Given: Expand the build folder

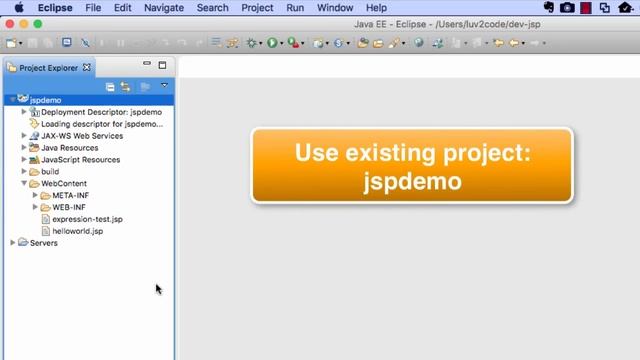Looking at the screenshot, I should [x=24, y=171].
